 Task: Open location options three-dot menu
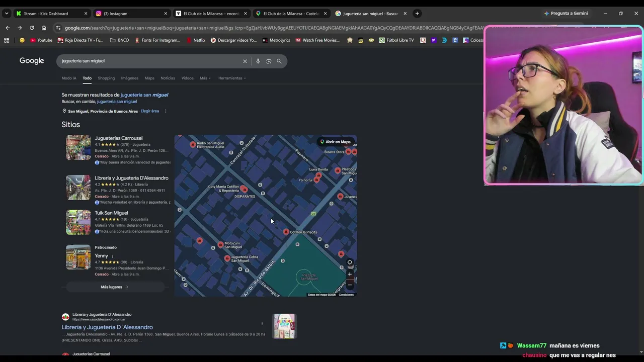pos(166,111)
